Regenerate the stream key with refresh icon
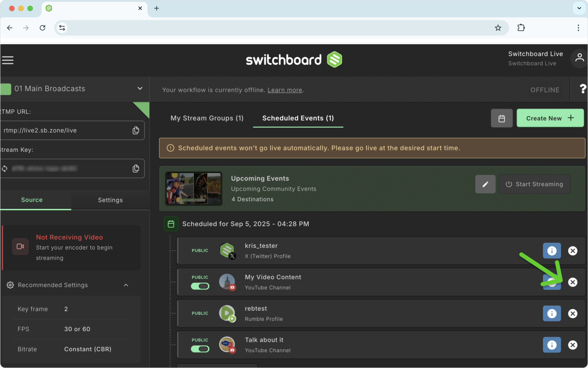The image size is (588, 368). pos(5,168)
